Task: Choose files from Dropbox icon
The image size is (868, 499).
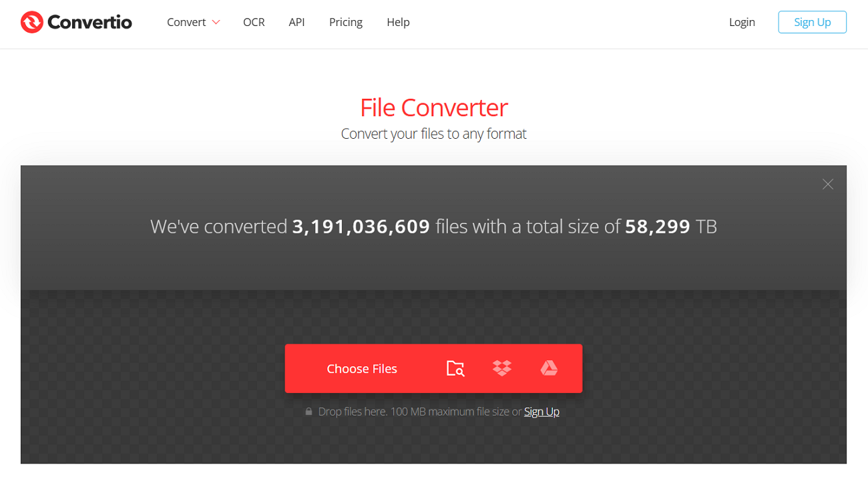Action: pyautogui.click(x=502, y=368)
